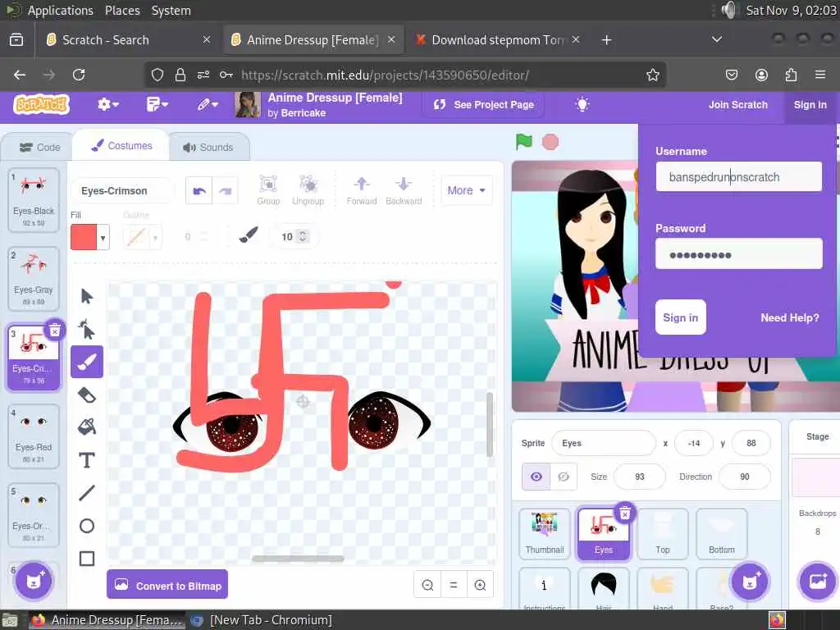Screen dimensions: 840x630
Task: Click the white Sign in button
Action: point(680,317)
